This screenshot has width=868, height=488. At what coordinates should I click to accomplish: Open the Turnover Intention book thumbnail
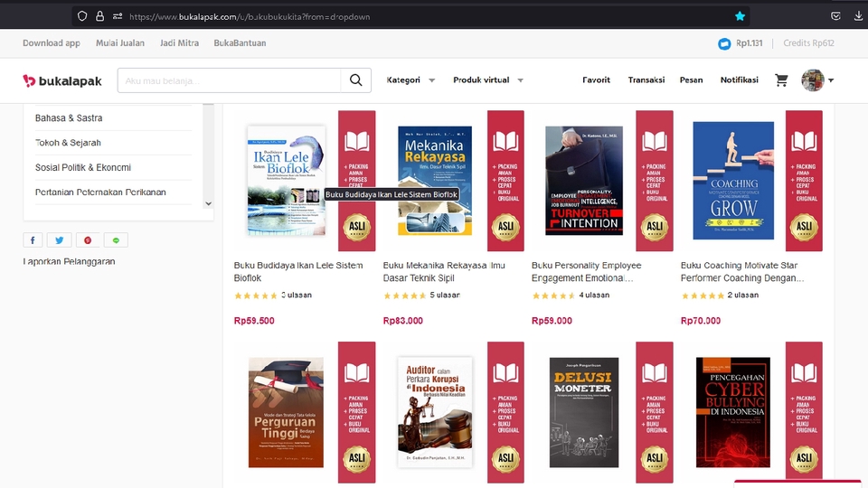(x=584, y=181)
